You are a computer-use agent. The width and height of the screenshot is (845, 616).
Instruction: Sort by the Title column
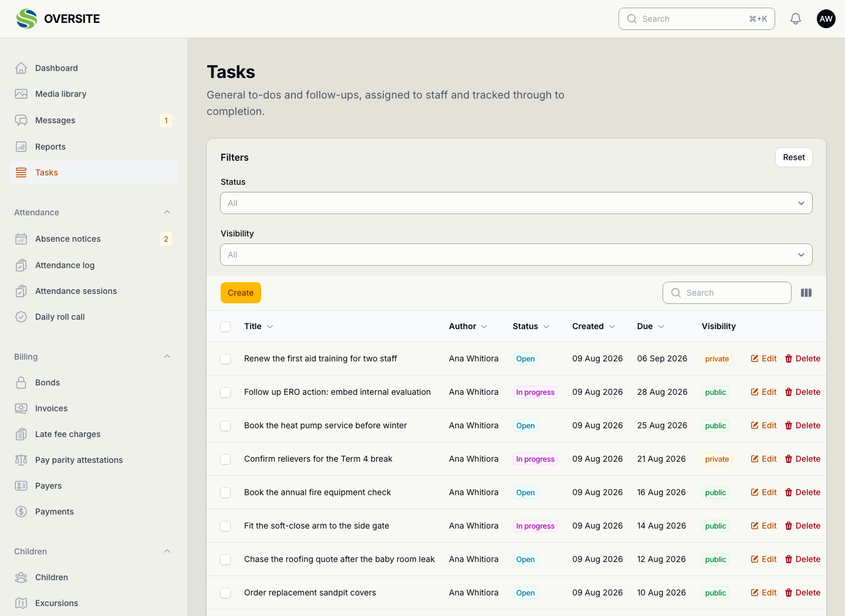point(259,326)
